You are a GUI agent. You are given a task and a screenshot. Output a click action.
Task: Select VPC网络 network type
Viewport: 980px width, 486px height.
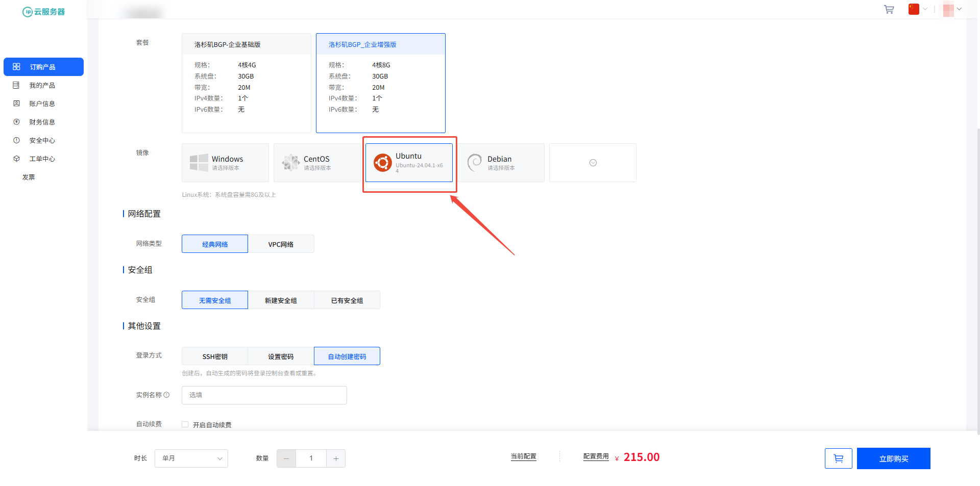click(281, 244)
